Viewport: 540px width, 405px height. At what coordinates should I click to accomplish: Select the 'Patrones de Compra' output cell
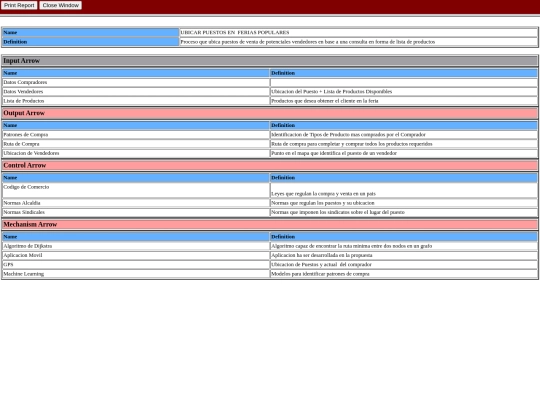136,135
